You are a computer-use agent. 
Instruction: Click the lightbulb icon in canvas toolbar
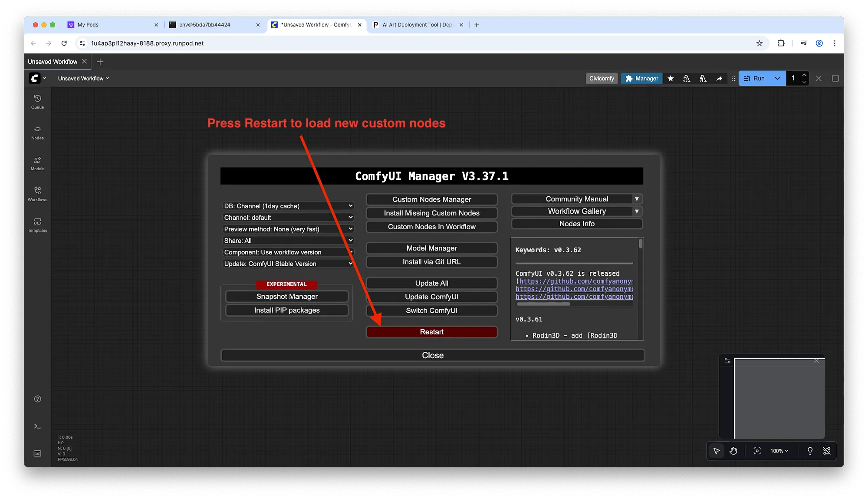(810, 451)
